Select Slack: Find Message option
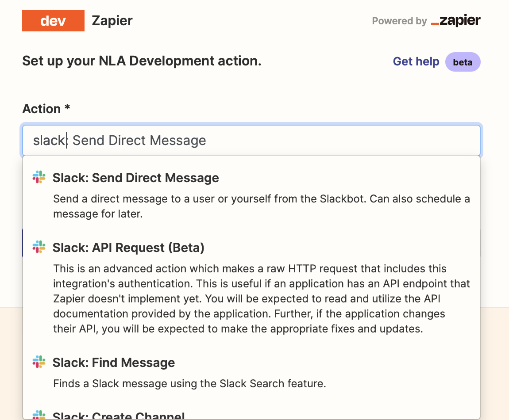 [251, 373]
